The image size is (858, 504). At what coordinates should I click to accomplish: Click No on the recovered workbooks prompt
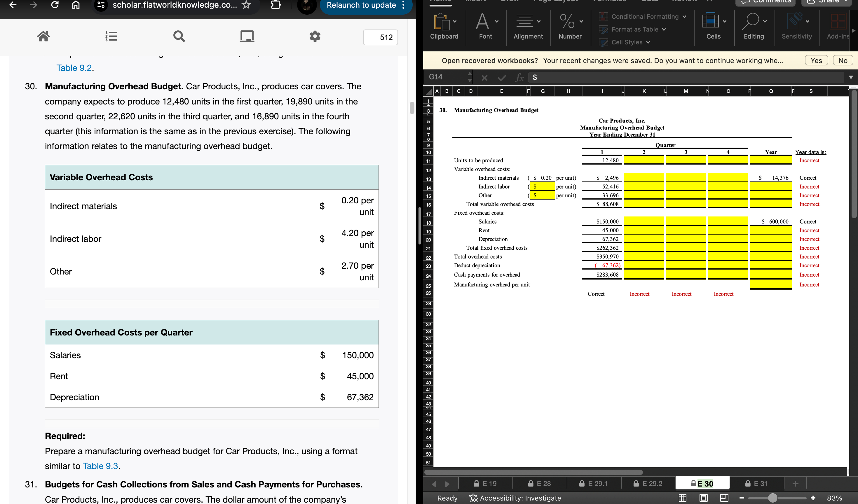click(843, 60)
